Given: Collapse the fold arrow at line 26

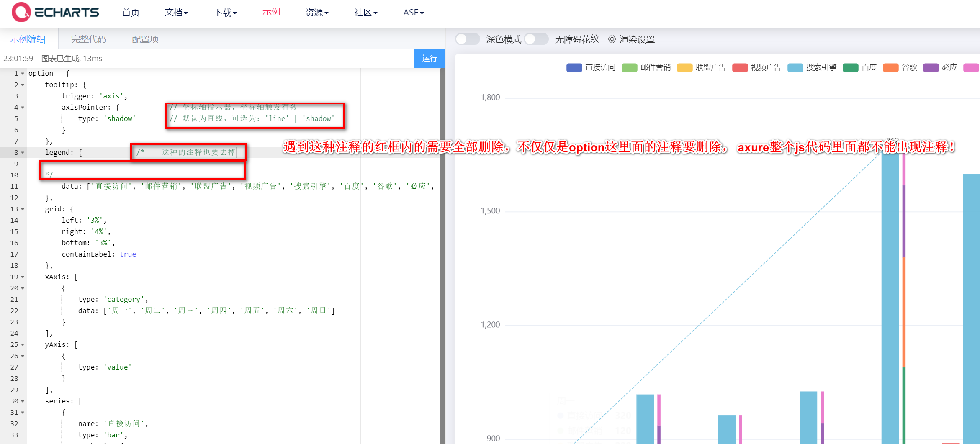Looking at the screenshot, I should pyautogui.click(x=23, y=356).
